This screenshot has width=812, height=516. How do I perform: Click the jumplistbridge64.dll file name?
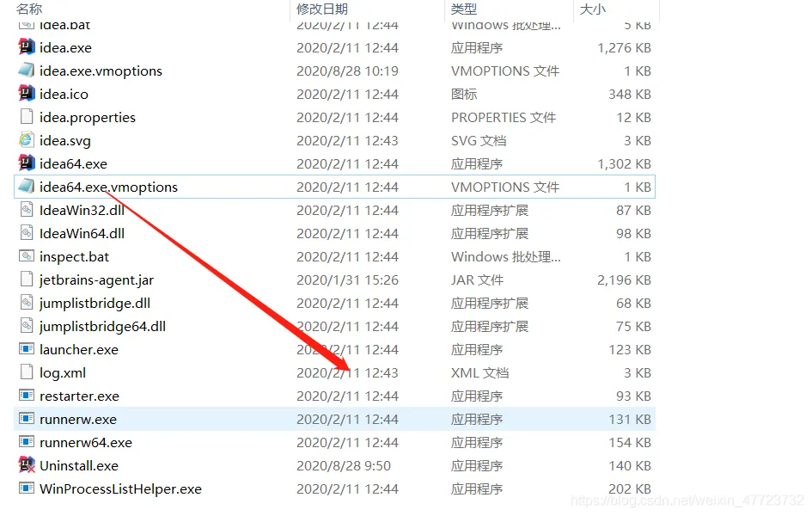click(102, 327)
